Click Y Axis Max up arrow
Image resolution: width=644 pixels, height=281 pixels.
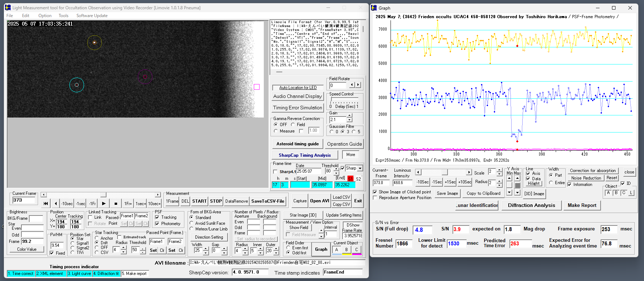click(517, 178)
